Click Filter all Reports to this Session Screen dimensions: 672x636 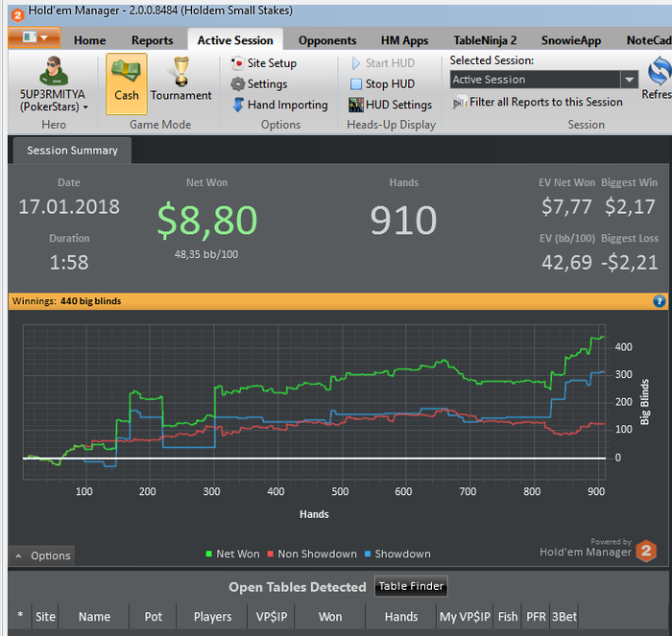(538, 103)
